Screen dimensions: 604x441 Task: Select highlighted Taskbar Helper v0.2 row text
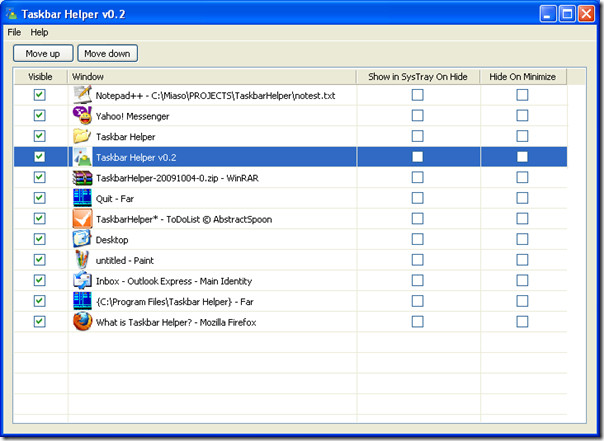136,158
